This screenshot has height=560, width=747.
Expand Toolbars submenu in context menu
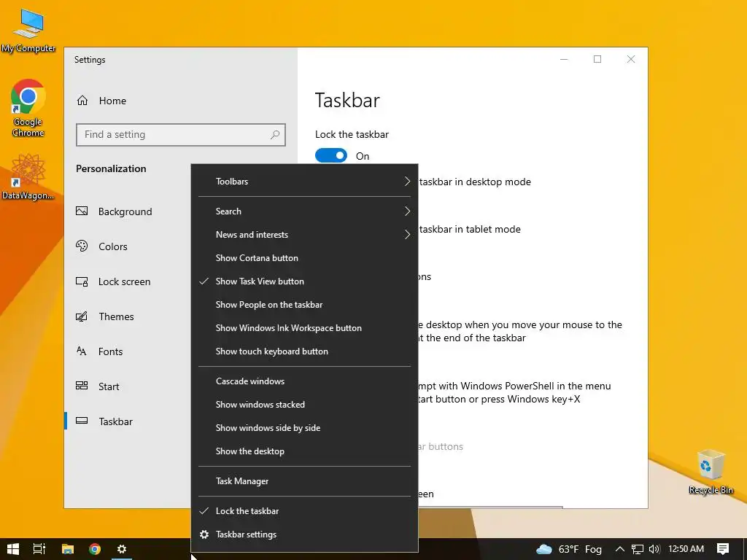coord(304,182)
